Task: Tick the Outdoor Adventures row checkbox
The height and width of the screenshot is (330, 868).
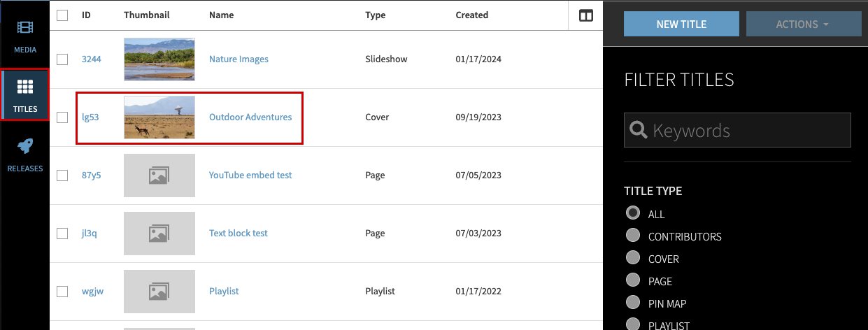Action: pos(62,117)
